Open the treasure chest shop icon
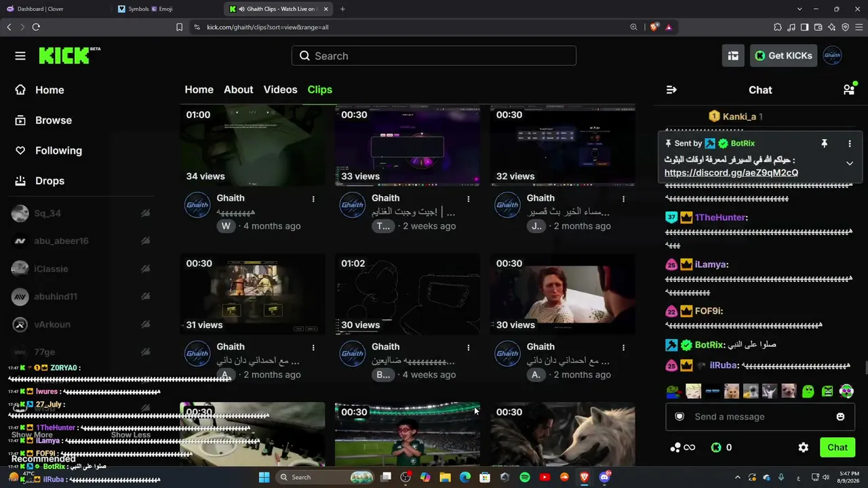The height and width of the screenshot is (488, 868). click(x=733, y=56)
